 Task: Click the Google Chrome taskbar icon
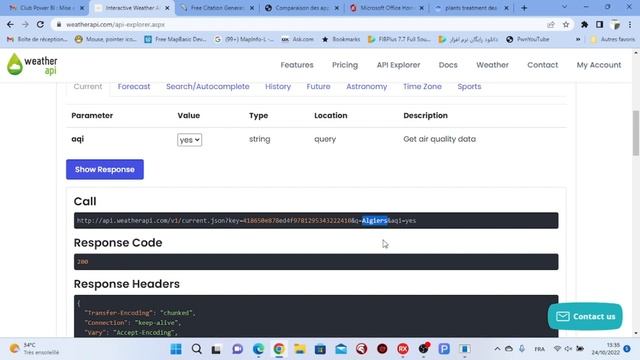pos(279,349)
